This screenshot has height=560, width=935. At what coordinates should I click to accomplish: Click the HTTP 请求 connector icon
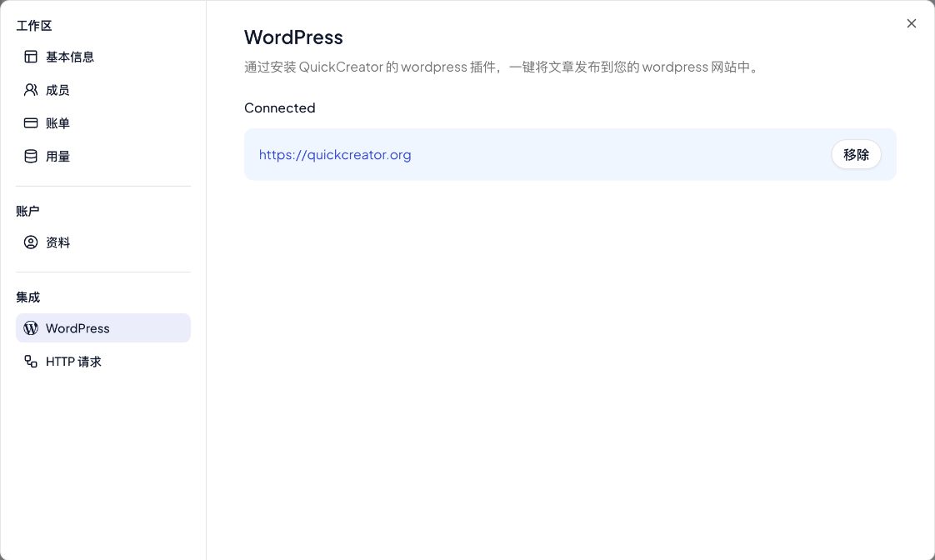coord(30,362)
